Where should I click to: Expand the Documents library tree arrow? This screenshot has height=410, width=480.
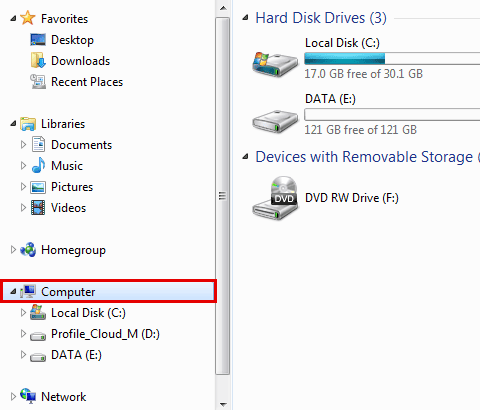pos(23,144)
